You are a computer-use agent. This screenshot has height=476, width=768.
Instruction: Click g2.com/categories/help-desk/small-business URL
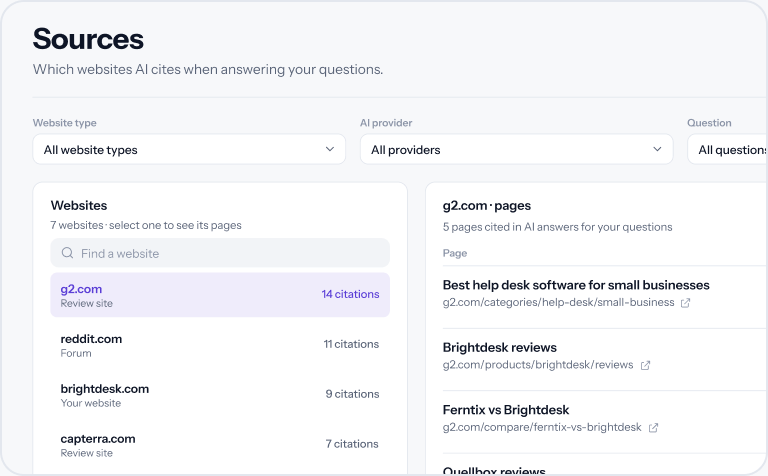tap(558, 302)
